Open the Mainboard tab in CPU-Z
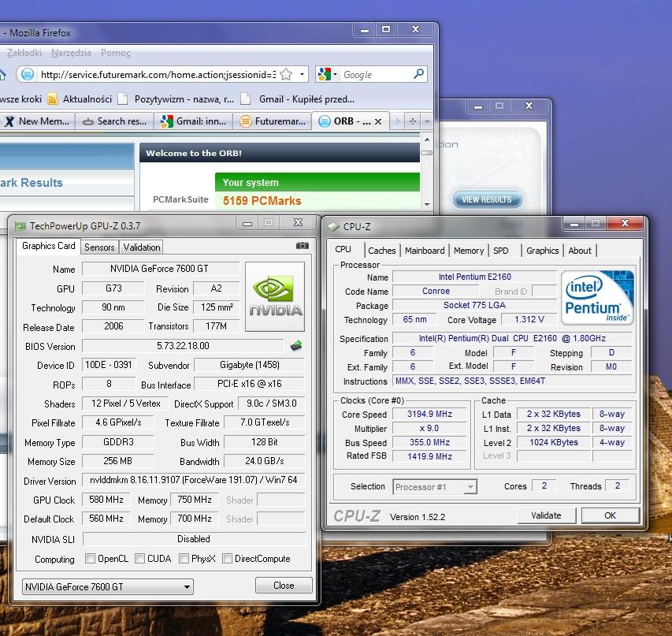 [425, 251]
